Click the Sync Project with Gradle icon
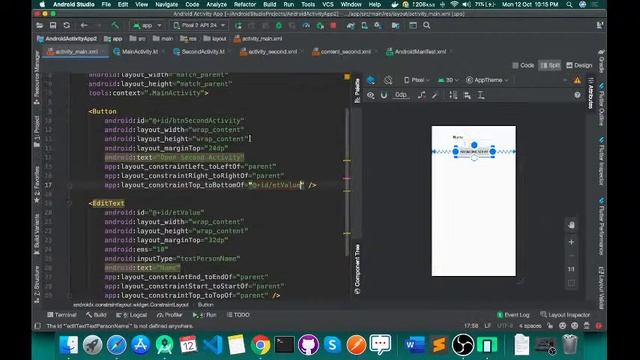 click(351, 25)
